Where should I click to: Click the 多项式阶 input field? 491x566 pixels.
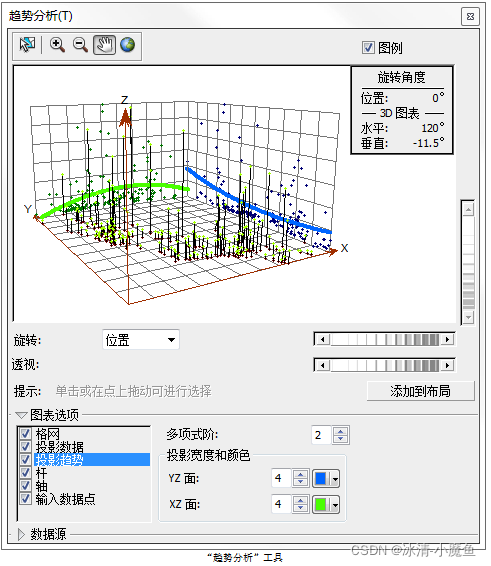click(321, 435)
